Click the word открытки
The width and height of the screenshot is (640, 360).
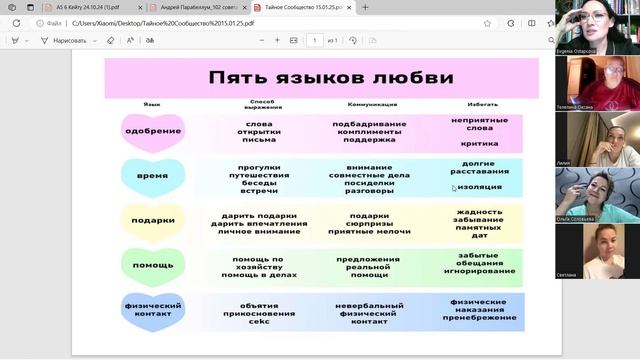(259, 132)
